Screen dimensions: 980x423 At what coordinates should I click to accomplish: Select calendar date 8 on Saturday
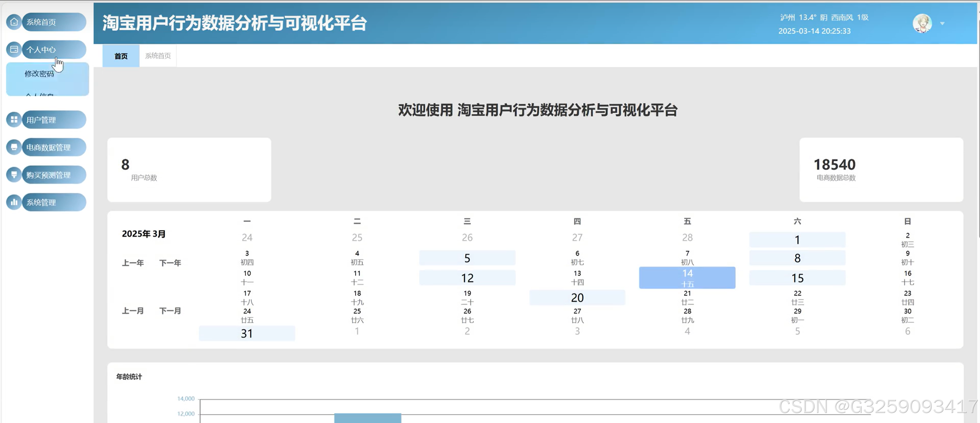tap(797, 258)
